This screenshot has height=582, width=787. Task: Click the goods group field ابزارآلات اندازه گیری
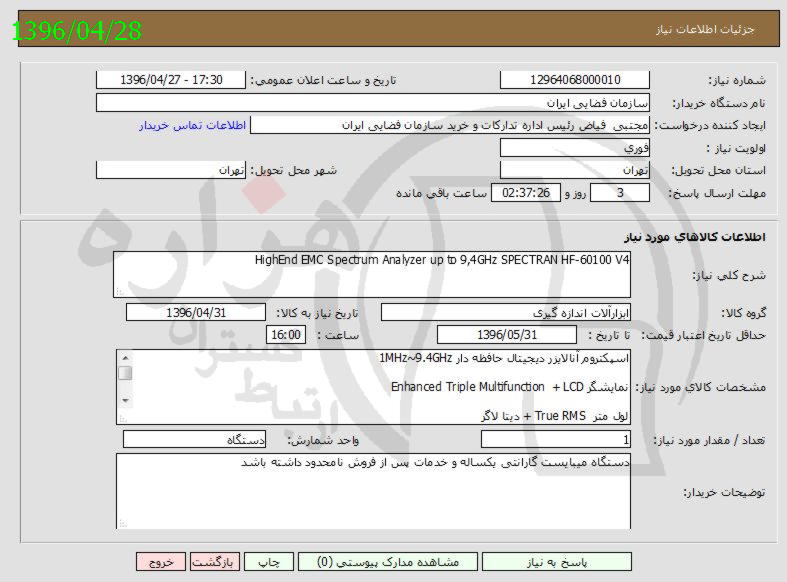pyautogui.click(x=506, y=313)
